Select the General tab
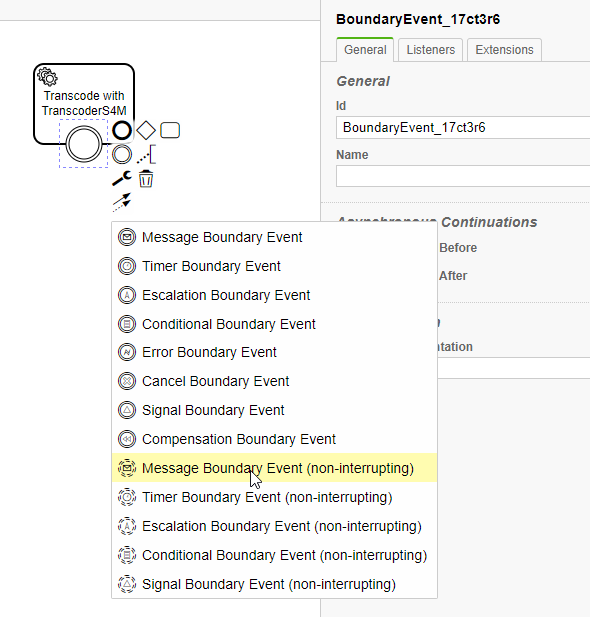This screenshot has width=590, height=617. coord(365,50)
